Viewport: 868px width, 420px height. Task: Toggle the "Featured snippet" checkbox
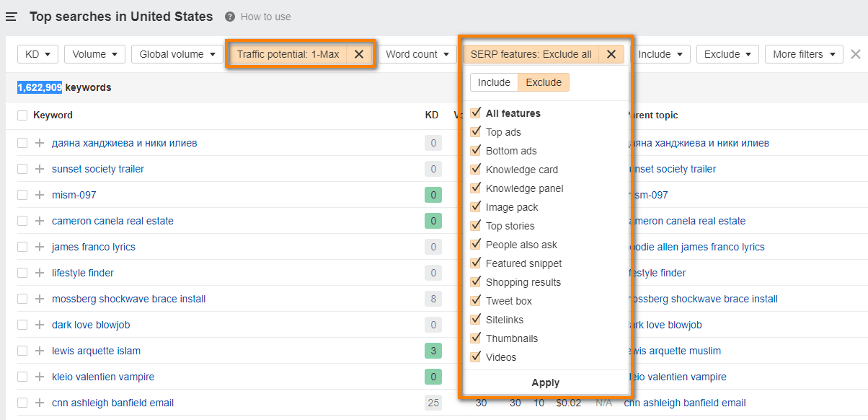point(475,263)
